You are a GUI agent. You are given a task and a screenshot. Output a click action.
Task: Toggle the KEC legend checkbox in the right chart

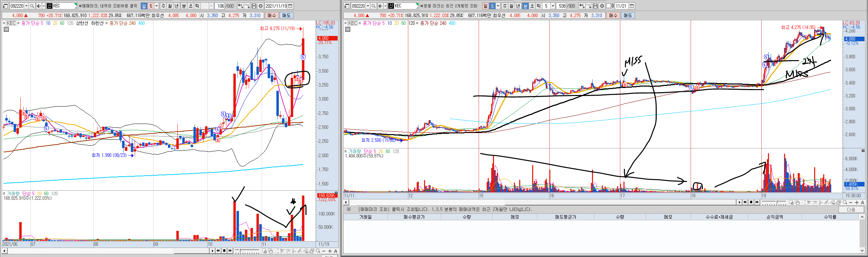346,23
